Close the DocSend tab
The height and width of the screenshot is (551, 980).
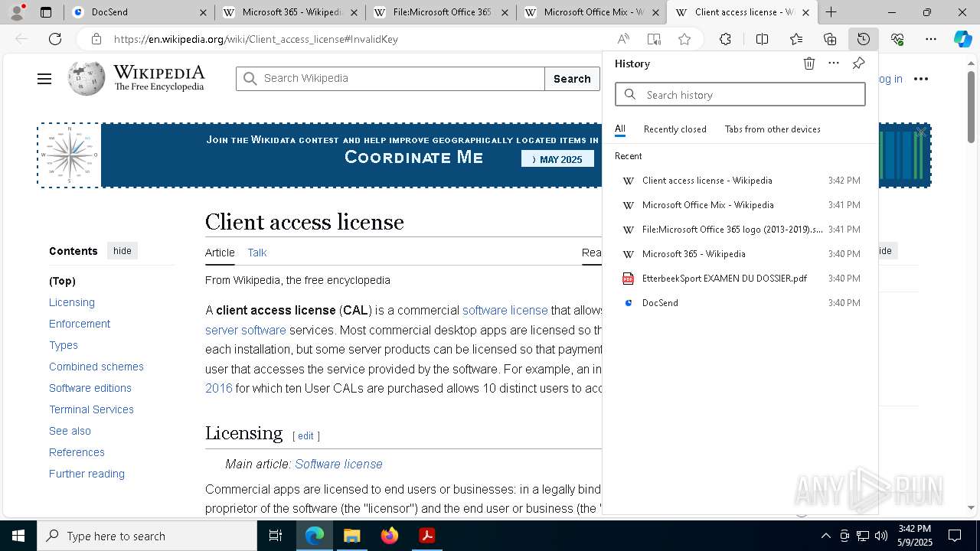[x=203, y=12]
